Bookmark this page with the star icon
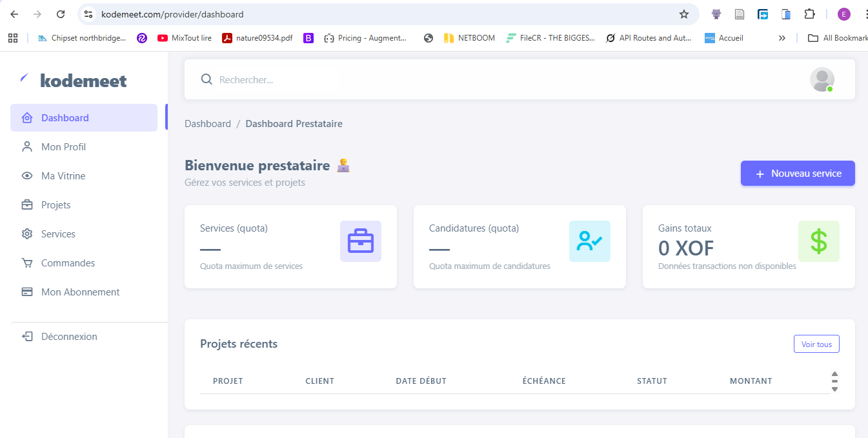This screenshot has height=438, width=868. 684,14
